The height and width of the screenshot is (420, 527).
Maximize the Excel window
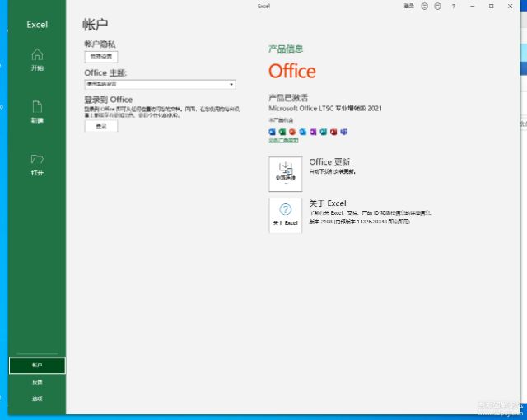point(491,6)
